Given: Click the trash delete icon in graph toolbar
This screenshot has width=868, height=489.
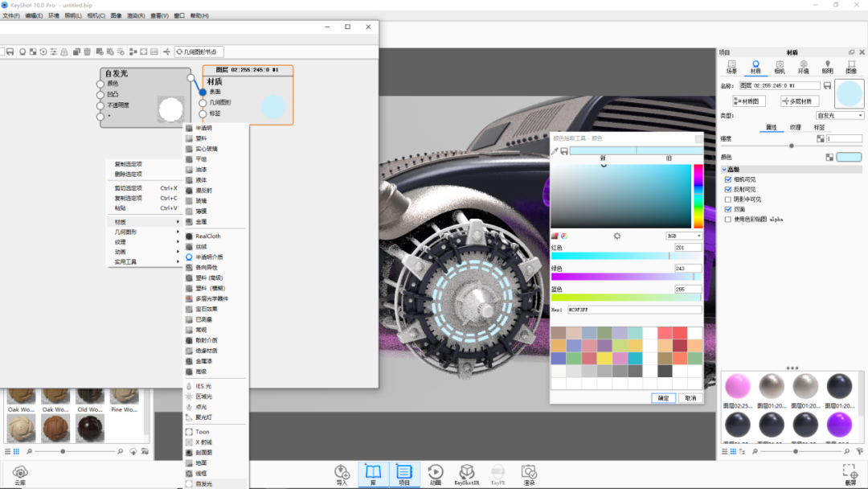Looking at the screenshot, I should (87, 51).
